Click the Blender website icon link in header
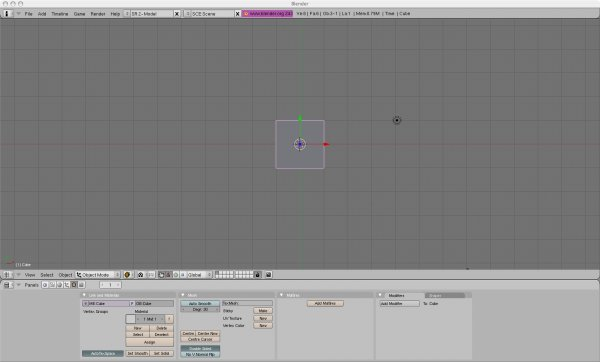Screen dimensions: 600x362 pos(246,13)
